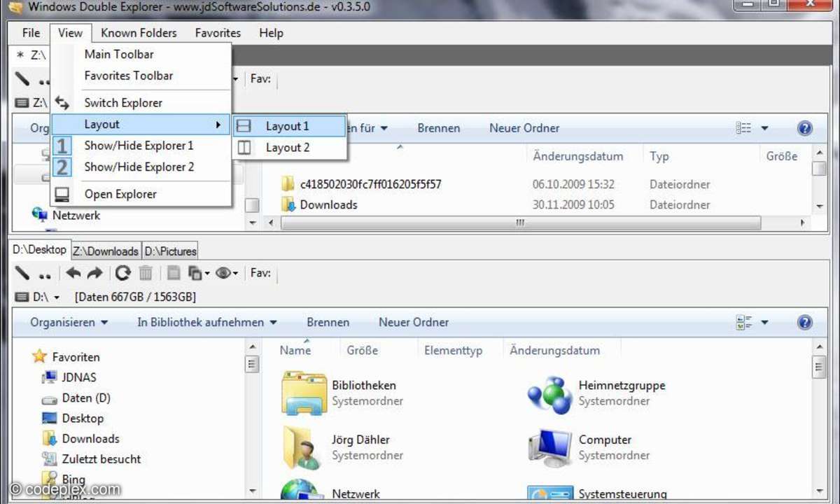Switch to the D:\Pictures tab
This screenshot has width=840, height=504.
tap(170, 251)
